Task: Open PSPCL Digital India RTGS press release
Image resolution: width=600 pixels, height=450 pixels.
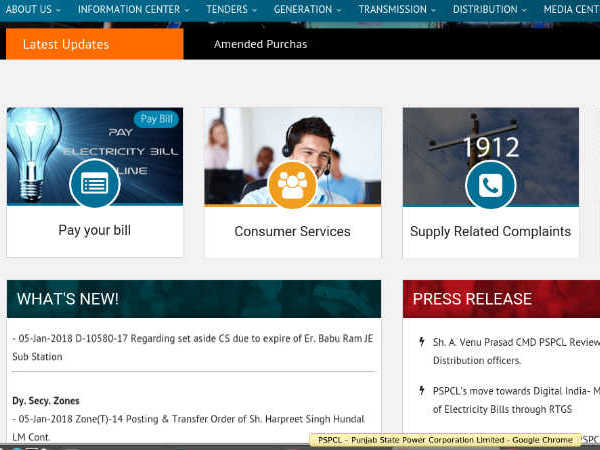Action: coord(516,400)
